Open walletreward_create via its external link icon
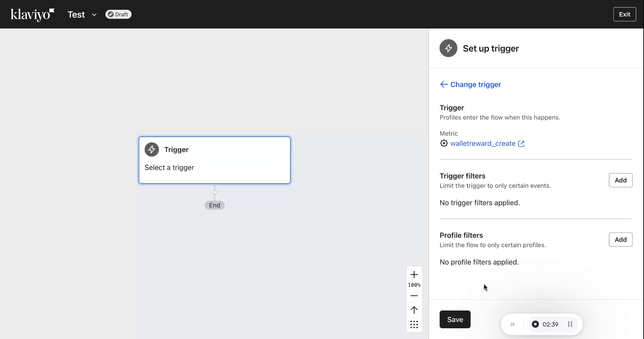This screenshot has height=339, width=644. pos(522,143)
